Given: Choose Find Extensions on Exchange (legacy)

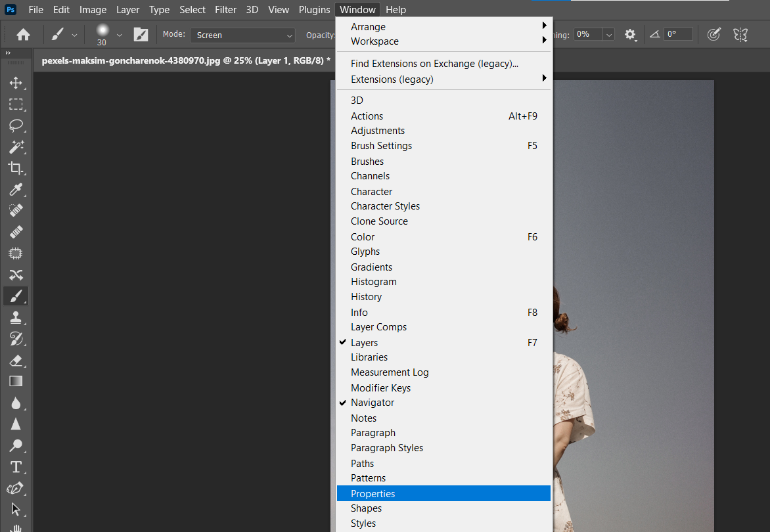Looking at the screenshot, I should coord(443,63).
